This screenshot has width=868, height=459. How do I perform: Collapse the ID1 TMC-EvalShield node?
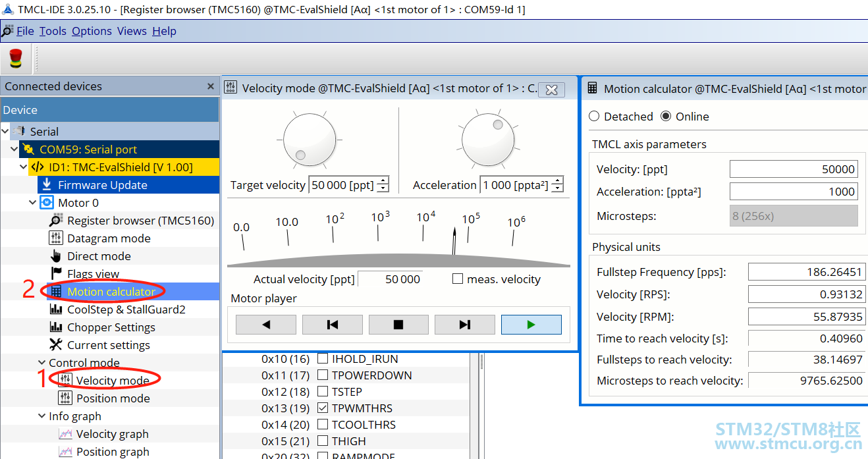(x=24, y=167)
